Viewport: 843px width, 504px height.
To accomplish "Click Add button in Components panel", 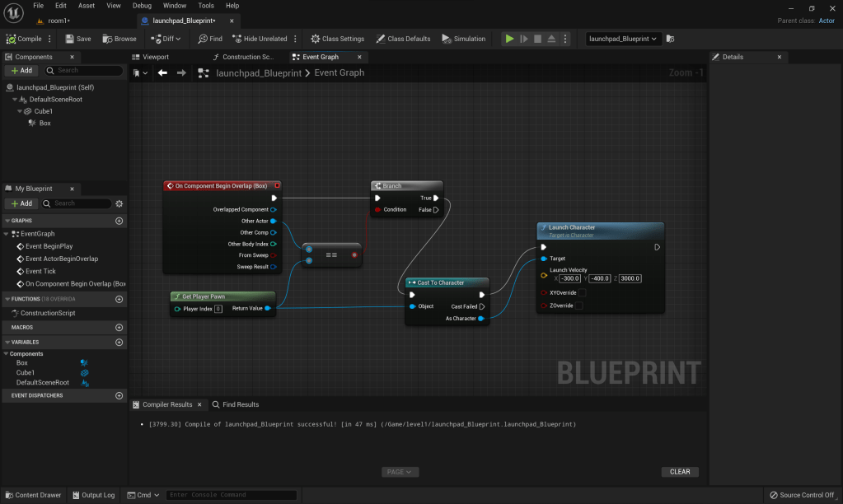I will (21, 71).
